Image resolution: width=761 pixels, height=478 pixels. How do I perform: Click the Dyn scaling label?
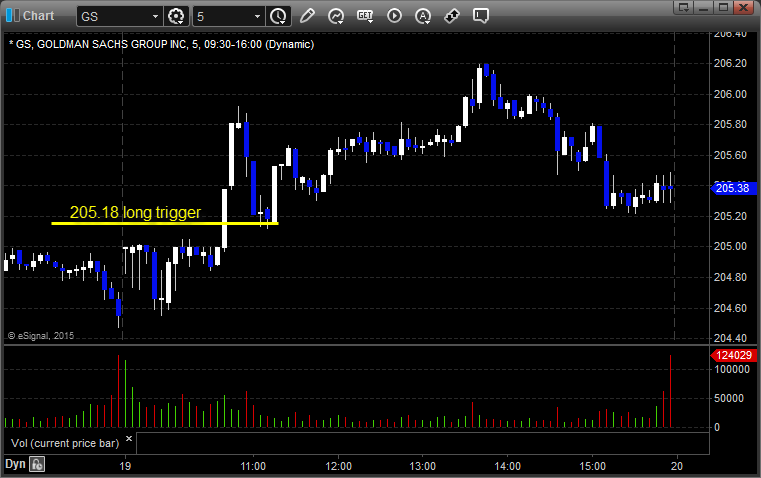[x=15, y=464]
